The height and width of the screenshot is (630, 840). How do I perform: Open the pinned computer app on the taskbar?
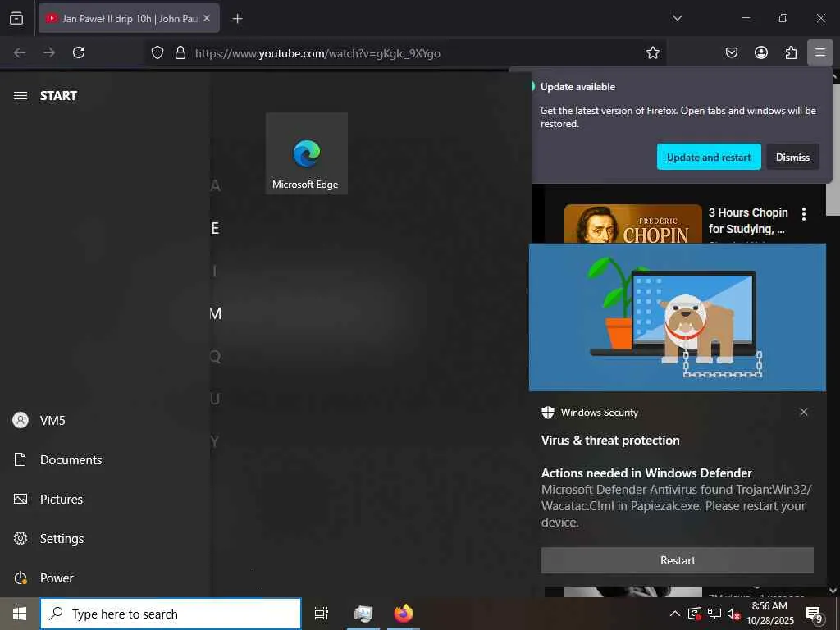click(363, 614)
